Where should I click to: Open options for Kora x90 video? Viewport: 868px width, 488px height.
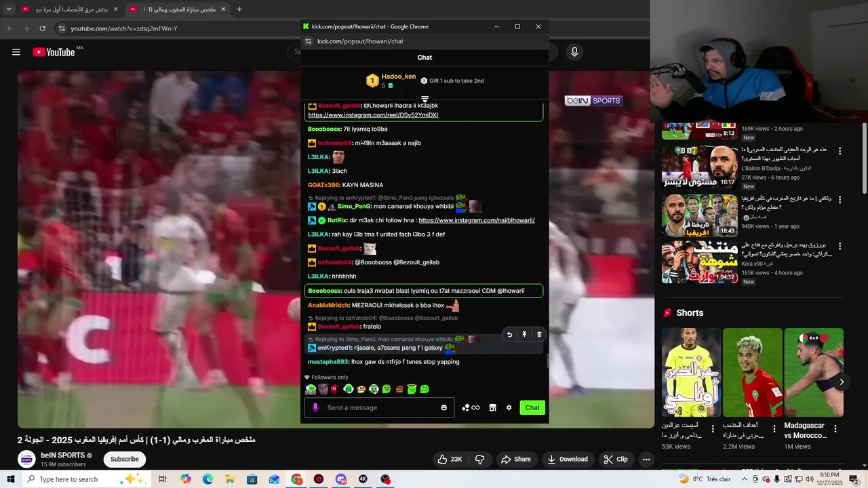tap(840, 246)
